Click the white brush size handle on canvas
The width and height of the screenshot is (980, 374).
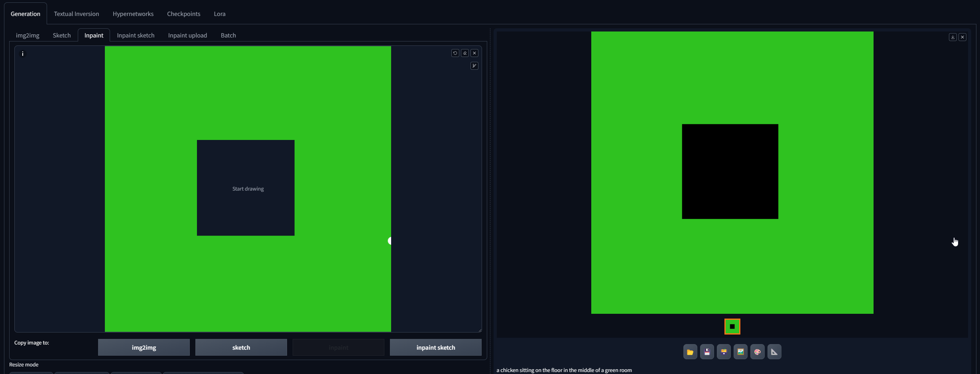pyautogui.click(x=390, y=240)
